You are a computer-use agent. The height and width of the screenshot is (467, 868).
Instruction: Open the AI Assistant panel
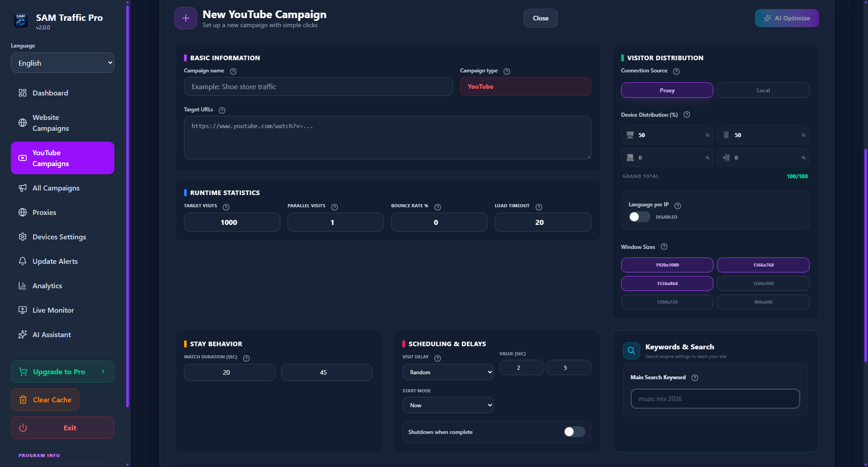point(52,334)
